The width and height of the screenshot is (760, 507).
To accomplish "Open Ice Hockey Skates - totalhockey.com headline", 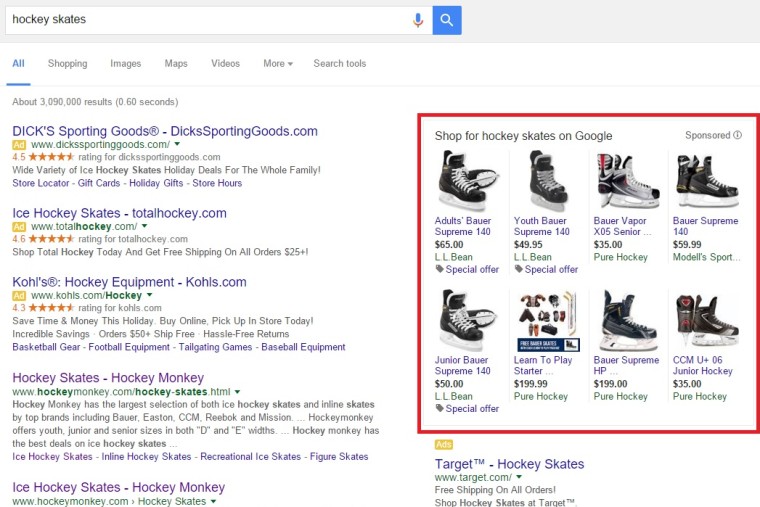I will [119, 213].
